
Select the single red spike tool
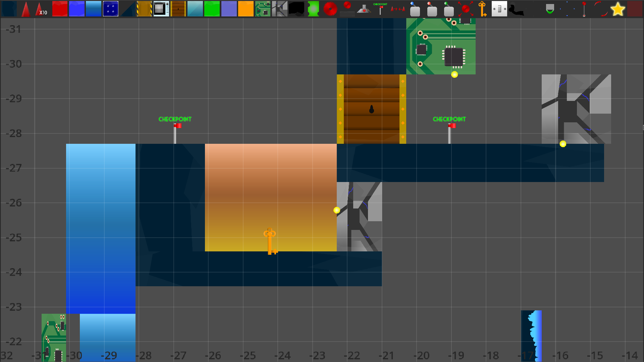[25, 9]
